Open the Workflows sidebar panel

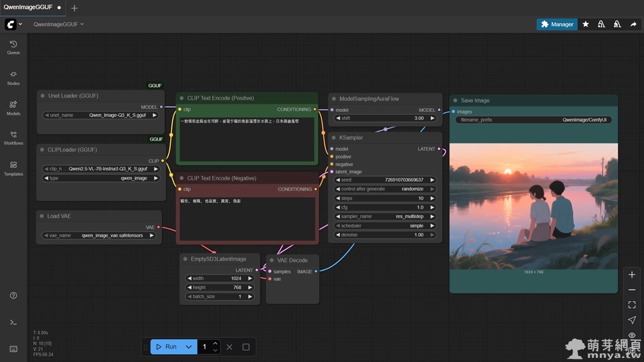click(14, 137)
